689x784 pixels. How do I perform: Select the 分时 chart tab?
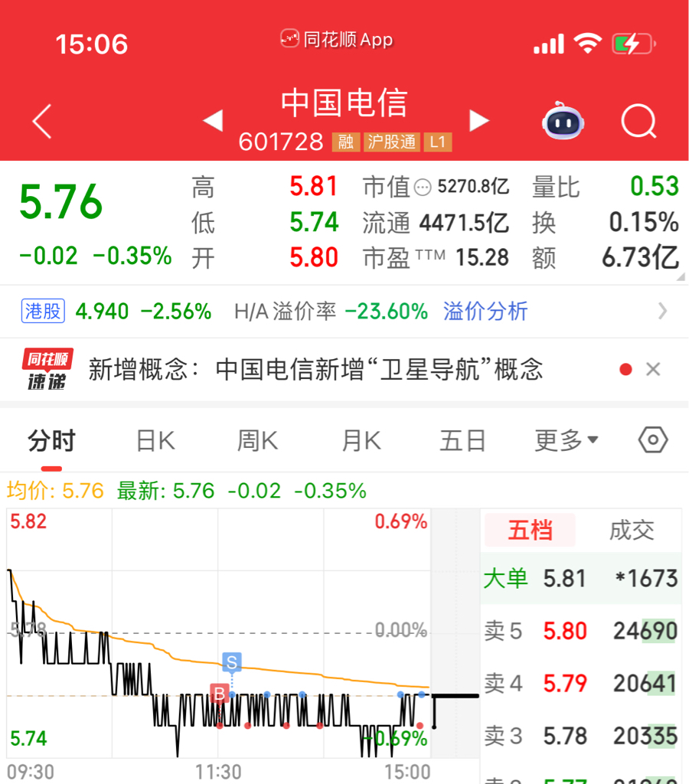pyautogui.click(x=51, y=440)
